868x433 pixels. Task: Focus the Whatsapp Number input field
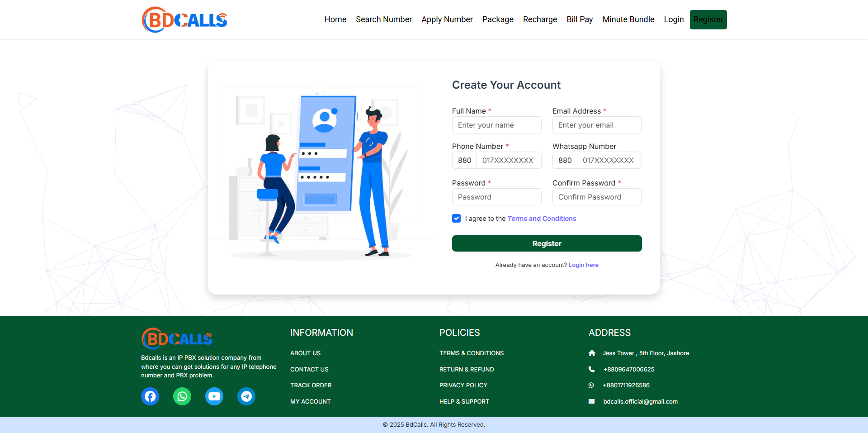[x=609, y=160]
